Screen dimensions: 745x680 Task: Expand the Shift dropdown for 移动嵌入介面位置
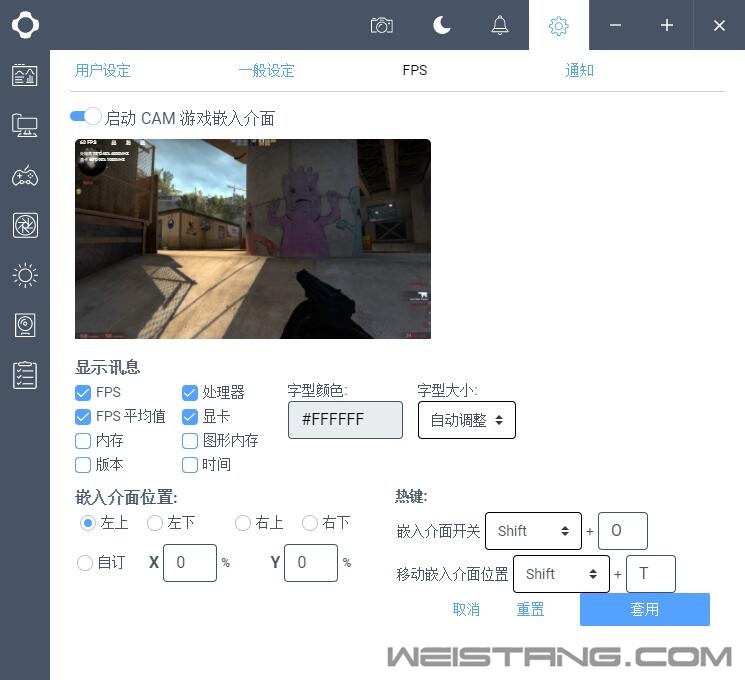(561, 574)
